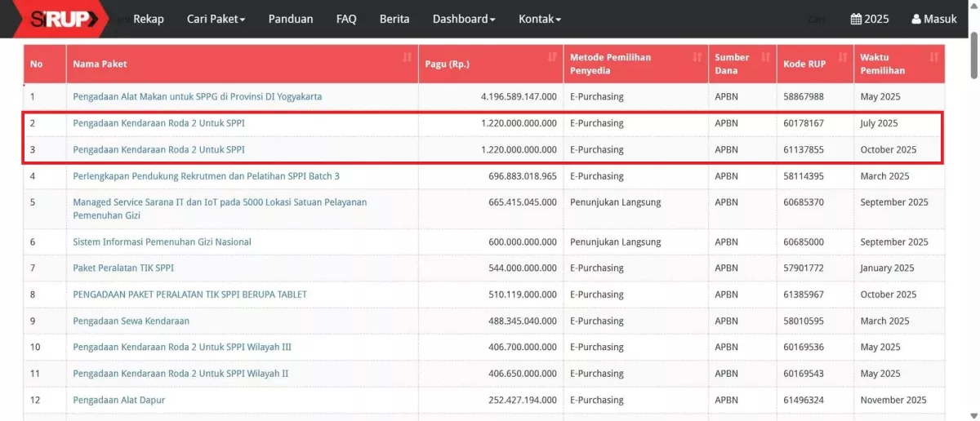Go to the Rekap menu

pos(149,19)
